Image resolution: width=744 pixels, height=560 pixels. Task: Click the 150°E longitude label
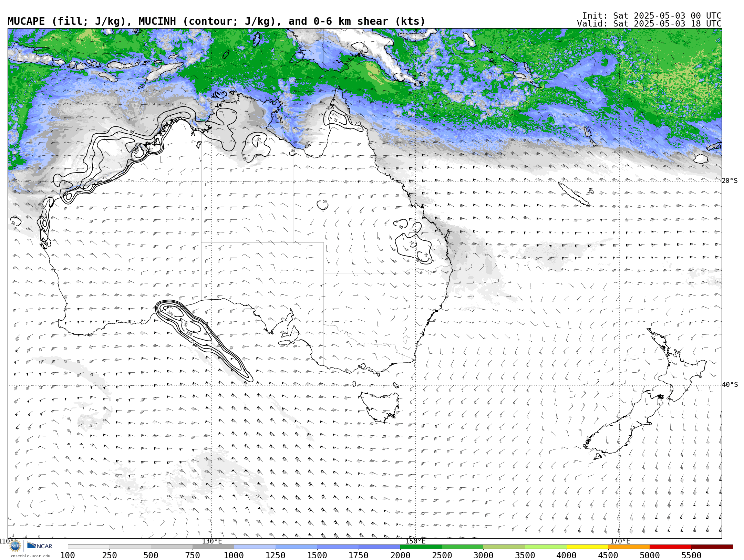tap(415, 541)
